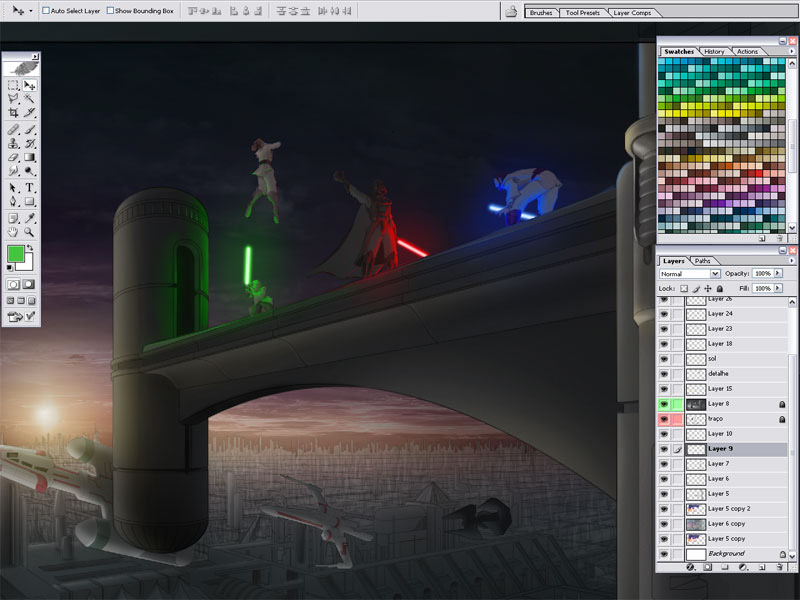The image size is (800, 600).
Task: Hide the Background layer
Action: pyautogui.click(x=664, y=554)
